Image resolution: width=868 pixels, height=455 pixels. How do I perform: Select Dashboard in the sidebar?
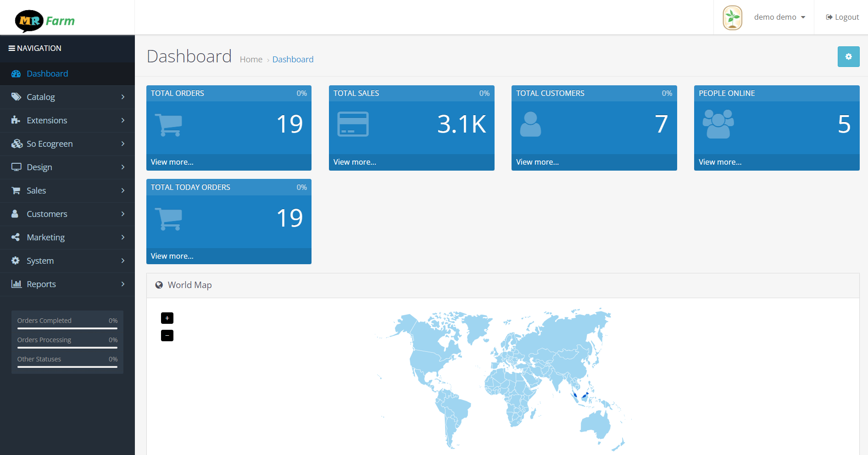pos(47,74)
